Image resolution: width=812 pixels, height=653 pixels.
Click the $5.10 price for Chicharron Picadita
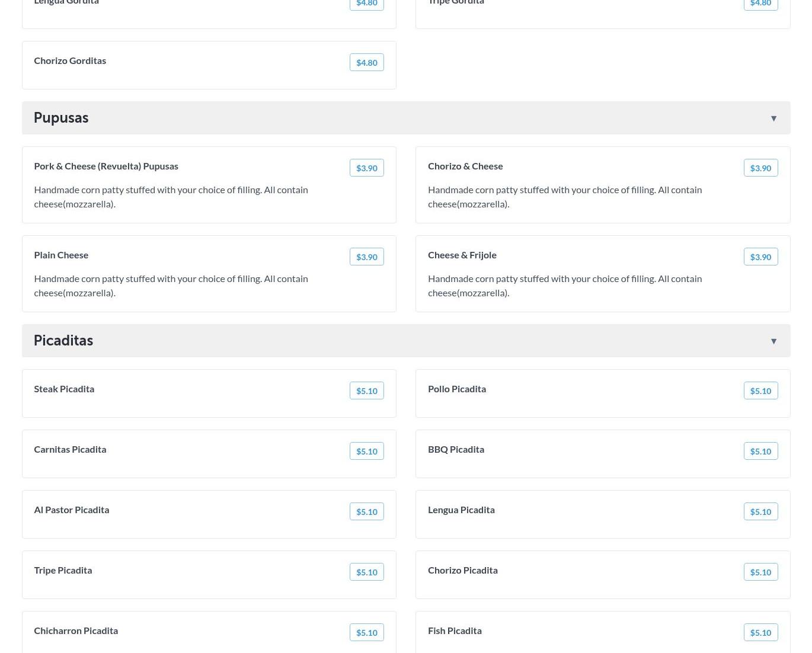[367, 632]
